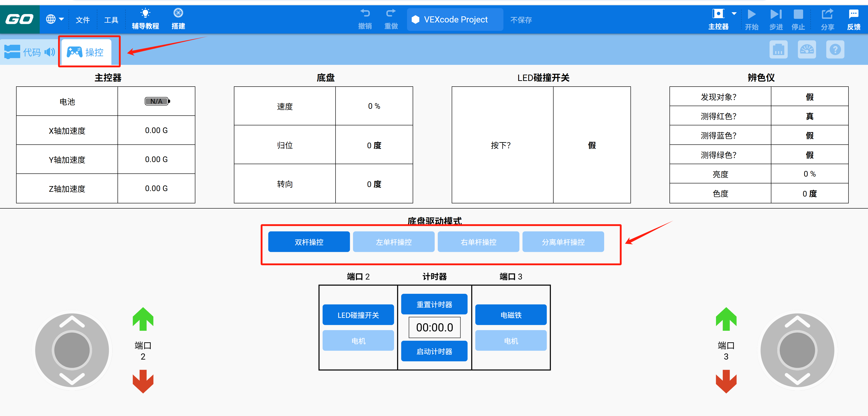The width and height of the screenshot is (868, 416).
Task: Start the project with 开始
Action: [x=751, y=19]
